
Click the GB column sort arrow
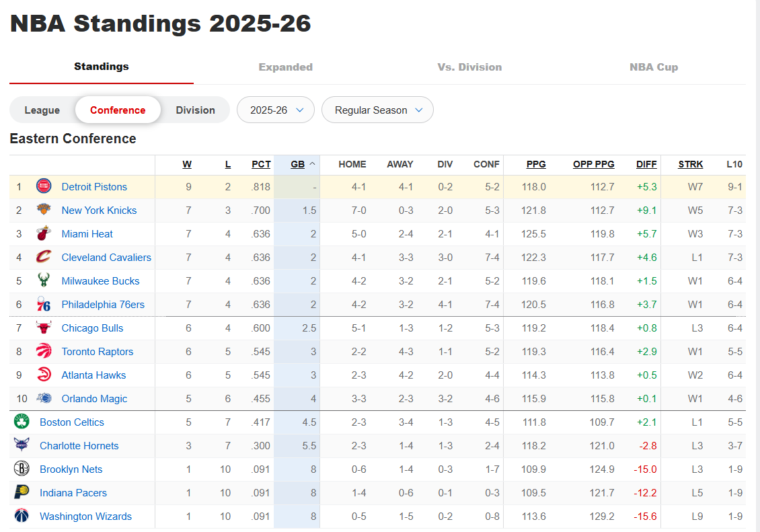312,163
